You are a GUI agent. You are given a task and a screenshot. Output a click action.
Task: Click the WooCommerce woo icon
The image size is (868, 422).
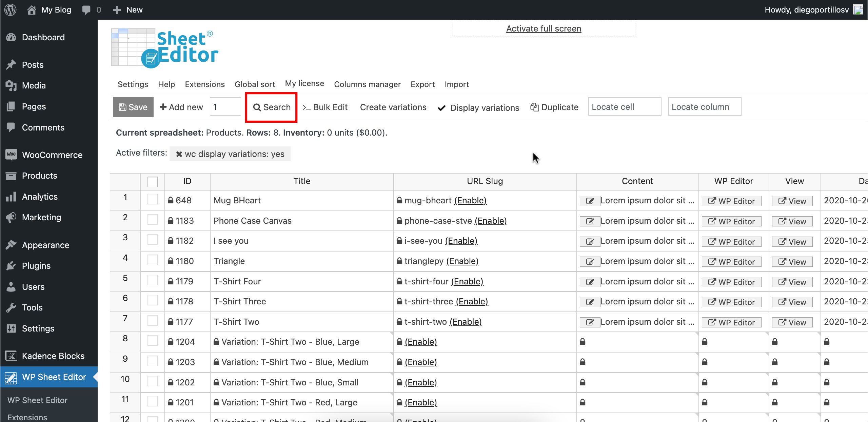pyautogui.click(x=11, y=155)
